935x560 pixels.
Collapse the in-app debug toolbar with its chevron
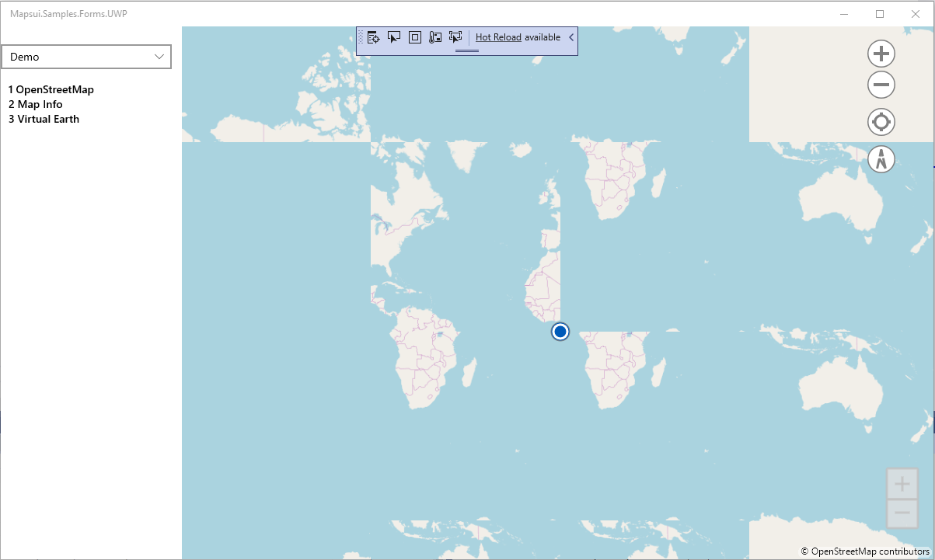pos(571,37)
